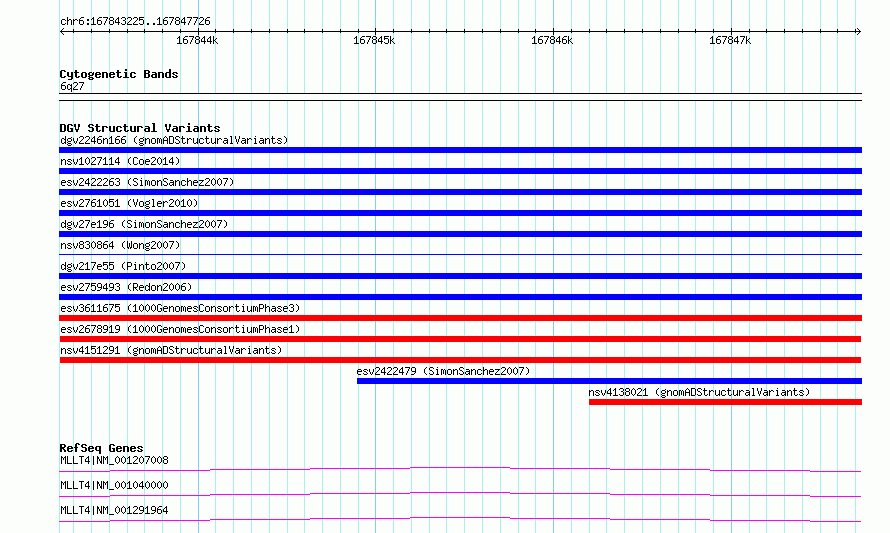Open transcript MLLT4|NM_001291964 label
890x533 pixels.
pos(114,510)
